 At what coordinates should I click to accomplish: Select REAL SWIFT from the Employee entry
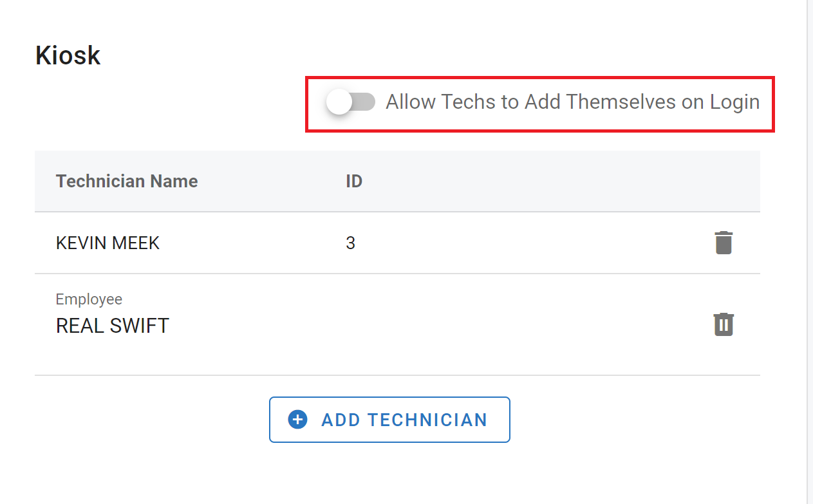(x=111, y=325)
